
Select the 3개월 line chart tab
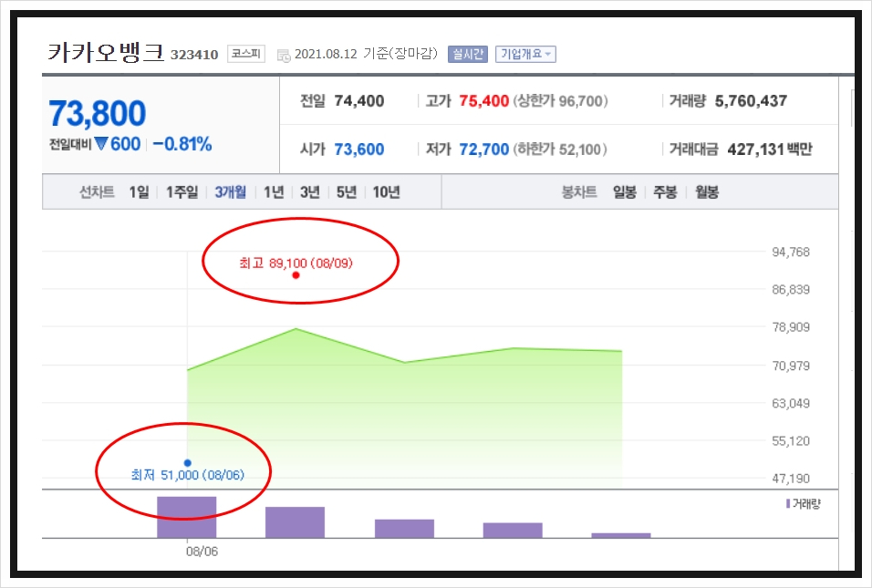[x=230, y=192]
